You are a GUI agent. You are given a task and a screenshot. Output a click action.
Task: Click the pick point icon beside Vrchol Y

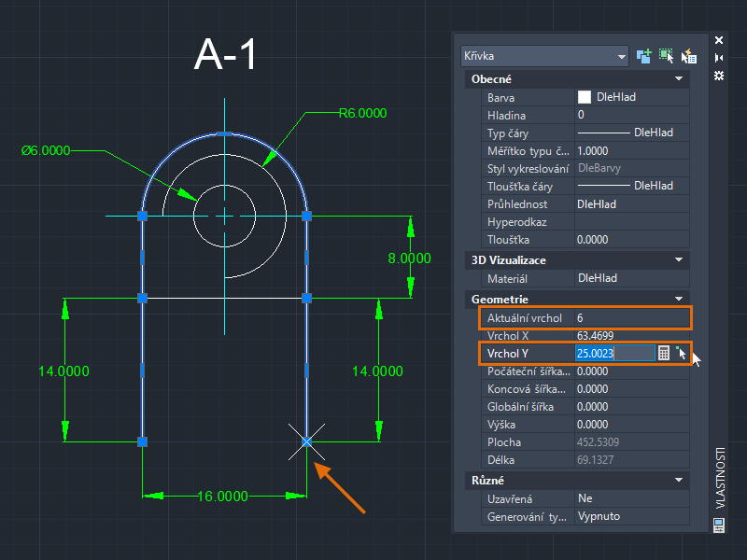tap(682, 353)
